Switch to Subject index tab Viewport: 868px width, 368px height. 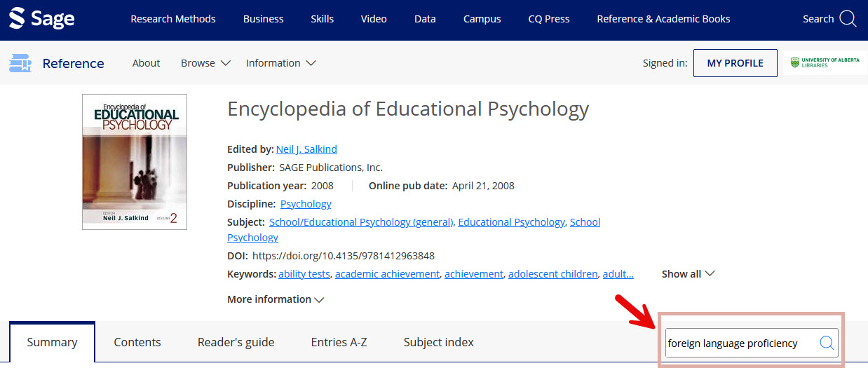439,342
